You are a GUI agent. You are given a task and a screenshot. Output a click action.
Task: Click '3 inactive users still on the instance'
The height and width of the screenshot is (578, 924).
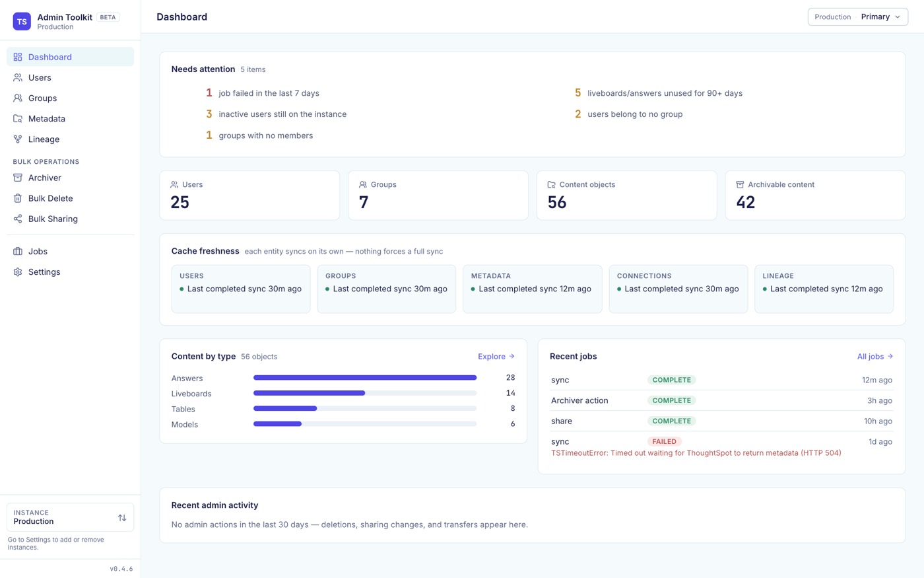click(x=276, y=114)
